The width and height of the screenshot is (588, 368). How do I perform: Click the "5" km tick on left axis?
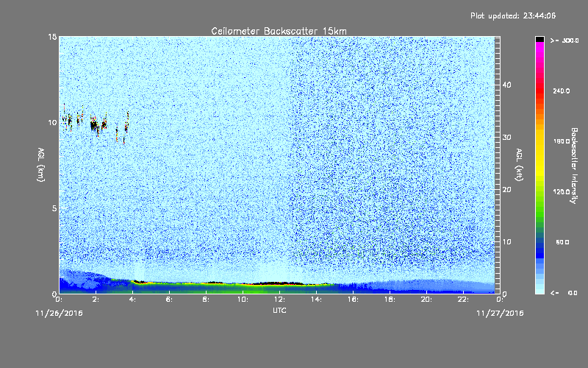coord(54,208)
